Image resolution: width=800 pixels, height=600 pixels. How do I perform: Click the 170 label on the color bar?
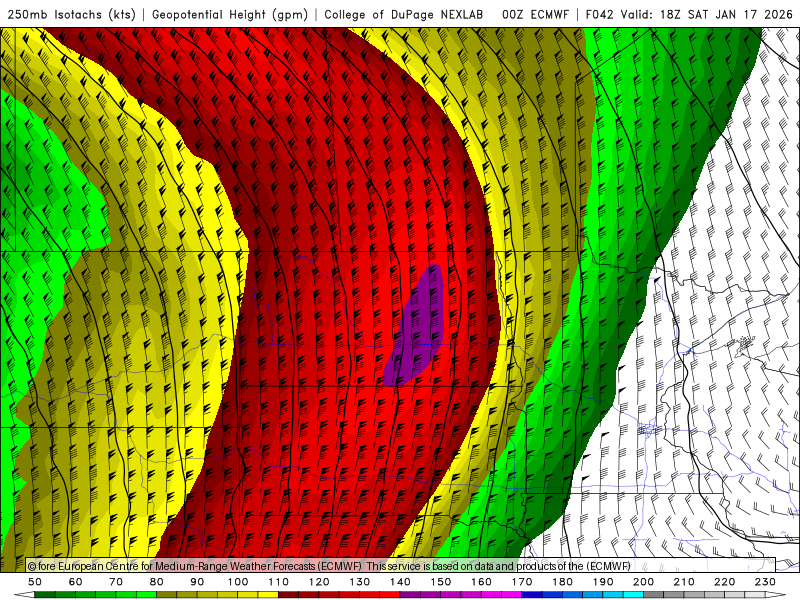[x=522, y=582]
